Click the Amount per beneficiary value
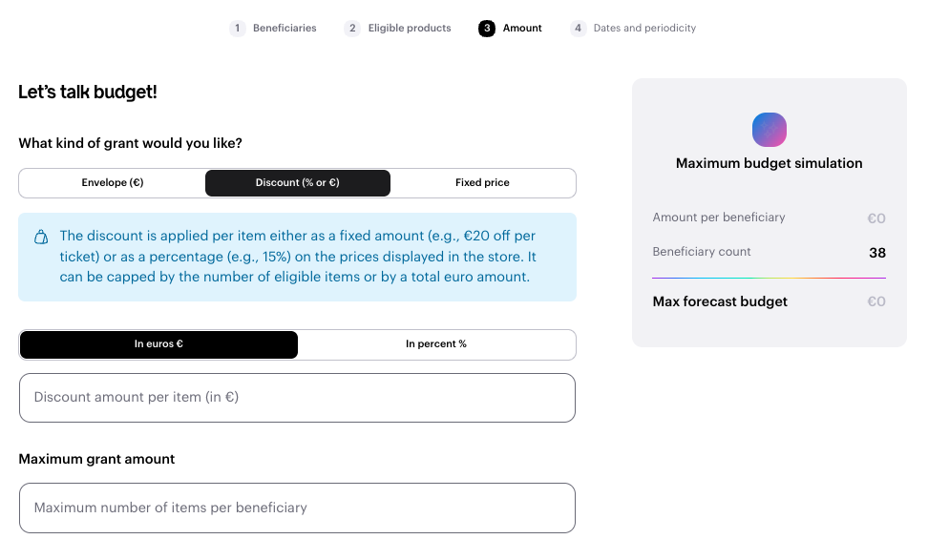The image size is (949, 560). pos(875,218)
